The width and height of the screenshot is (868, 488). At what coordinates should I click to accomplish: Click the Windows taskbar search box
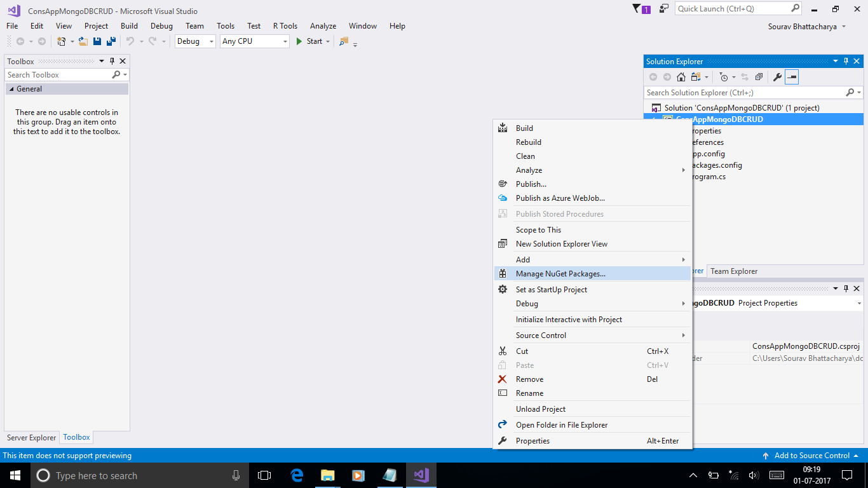[x=139, y=475]
